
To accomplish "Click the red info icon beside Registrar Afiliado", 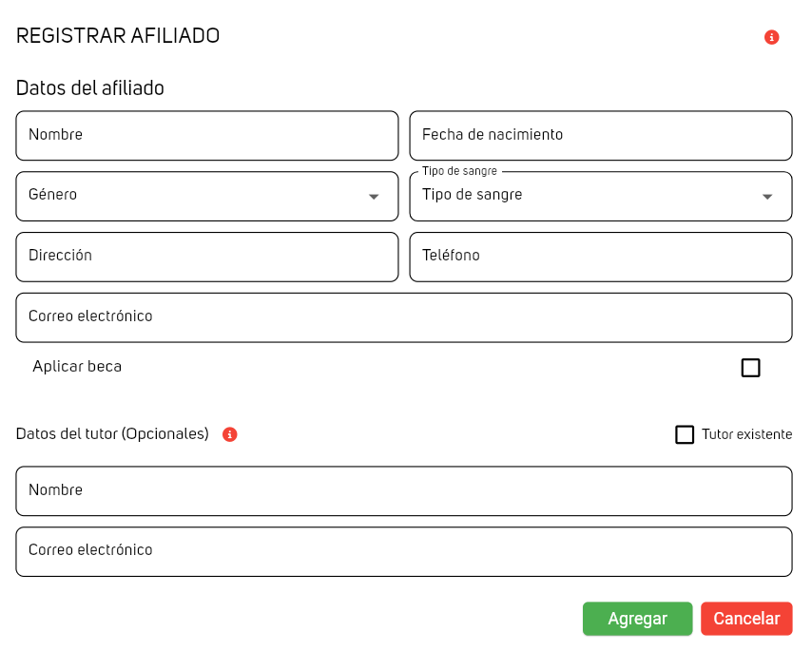I will (771, 37).
